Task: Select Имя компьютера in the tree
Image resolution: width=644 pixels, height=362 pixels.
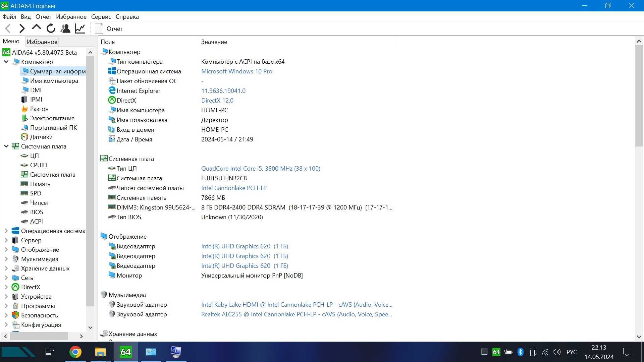Action: click(x=54, y=81)
